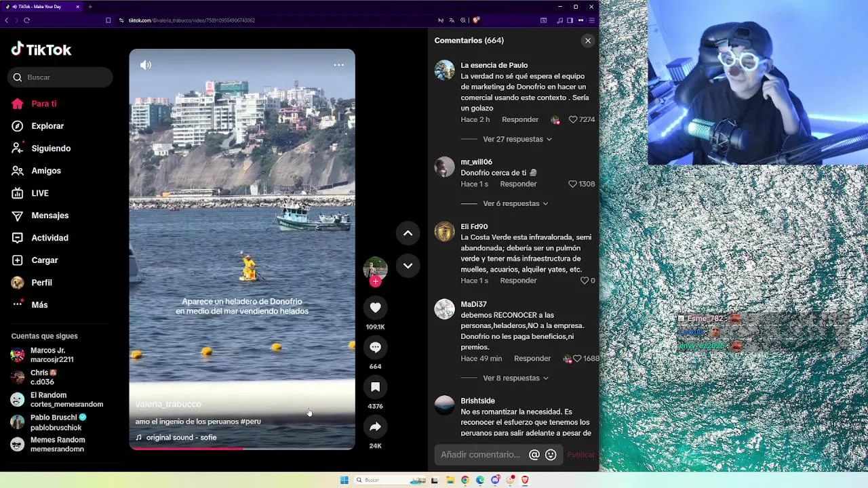This screenshot has width=868, height=488.
Task: Open mr_will06 username link
Action: pos(477,162)
